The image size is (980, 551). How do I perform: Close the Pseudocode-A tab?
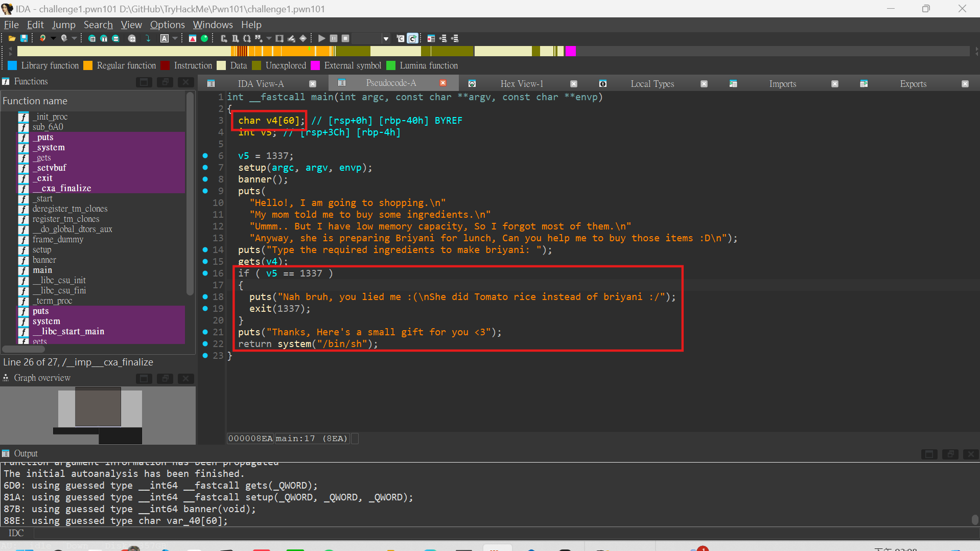[444, 82]
